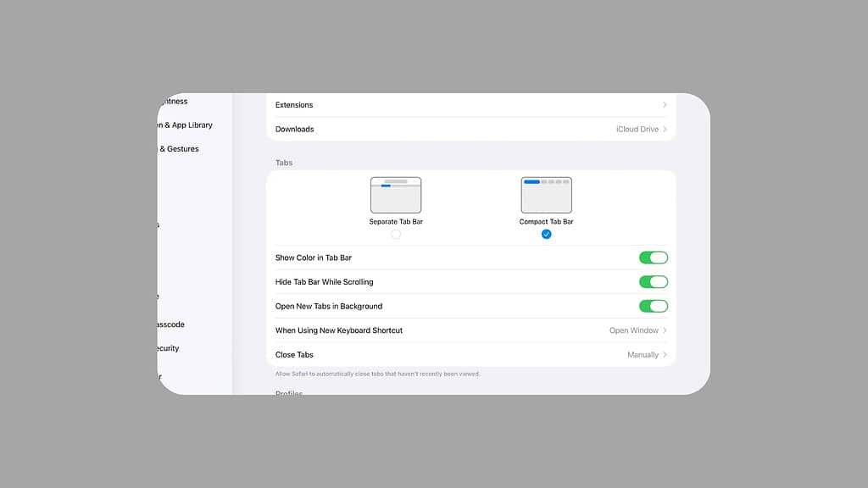Turn off Open New Tabs in Background
This screenshot has width=868, height=488.
[654, 306]
